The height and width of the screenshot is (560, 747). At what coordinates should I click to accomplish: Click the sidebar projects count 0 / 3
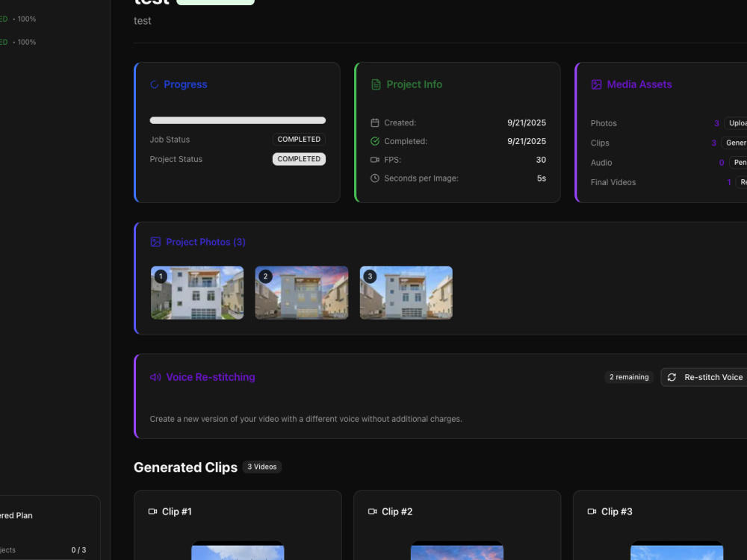tap(78, 550)
